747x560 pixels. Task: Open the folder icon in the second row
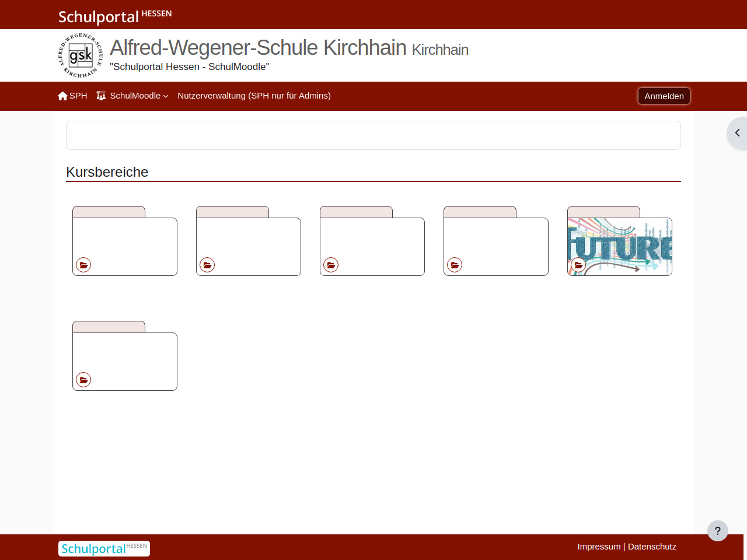[x=83, y=380]
